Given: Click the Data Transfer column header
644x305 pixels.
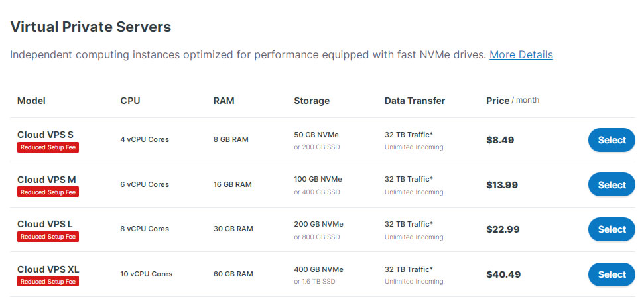Looking at the screenshot, I should coord(415,101).
